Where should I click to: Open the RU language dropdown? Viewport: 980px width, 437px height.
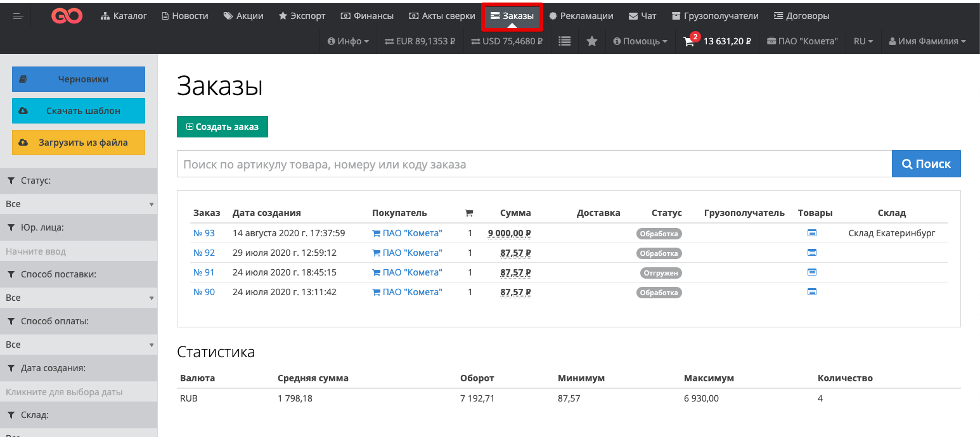863,41
